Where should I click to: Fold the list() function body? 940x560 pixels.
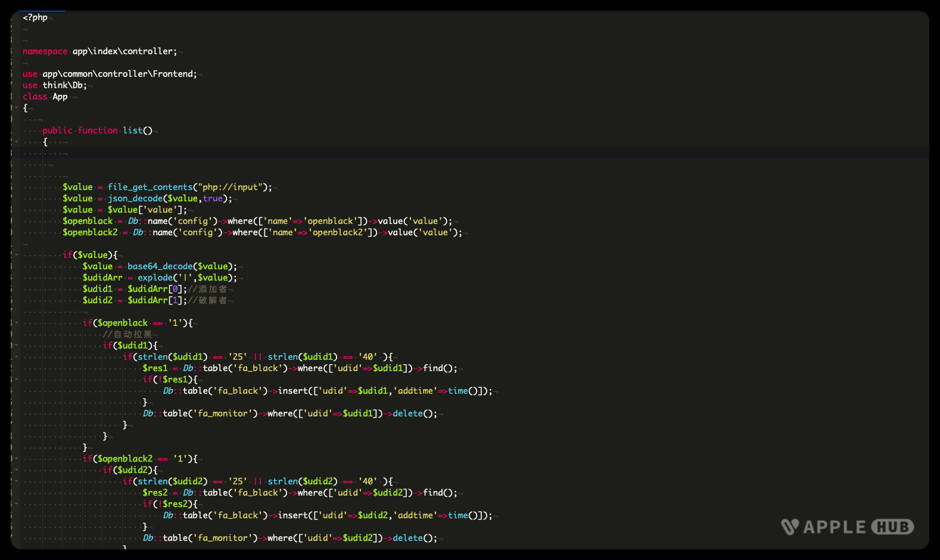pyautogui.click(x=17, y=142)
